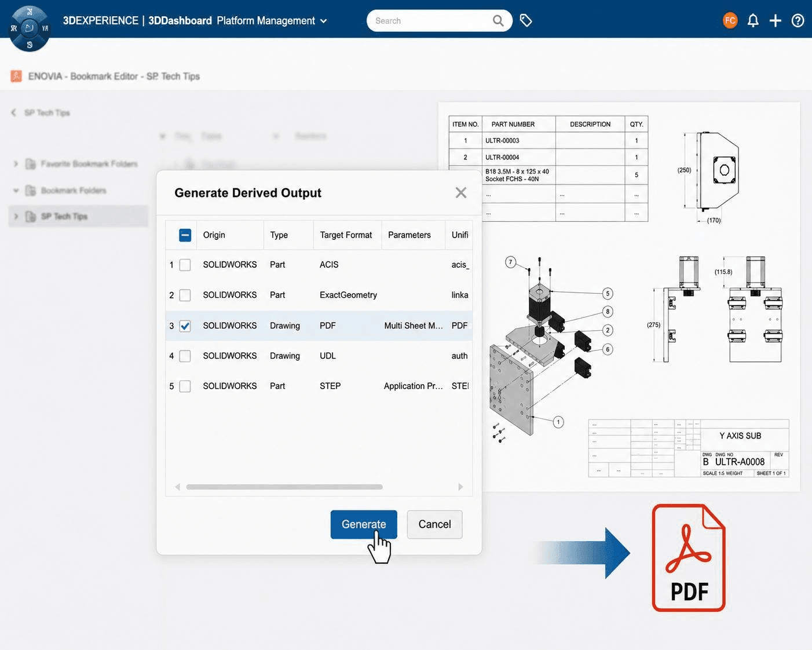Click the search magnifier icon
Image resolution: width=812 pixels, height=650 pixels.
point(498,21)
